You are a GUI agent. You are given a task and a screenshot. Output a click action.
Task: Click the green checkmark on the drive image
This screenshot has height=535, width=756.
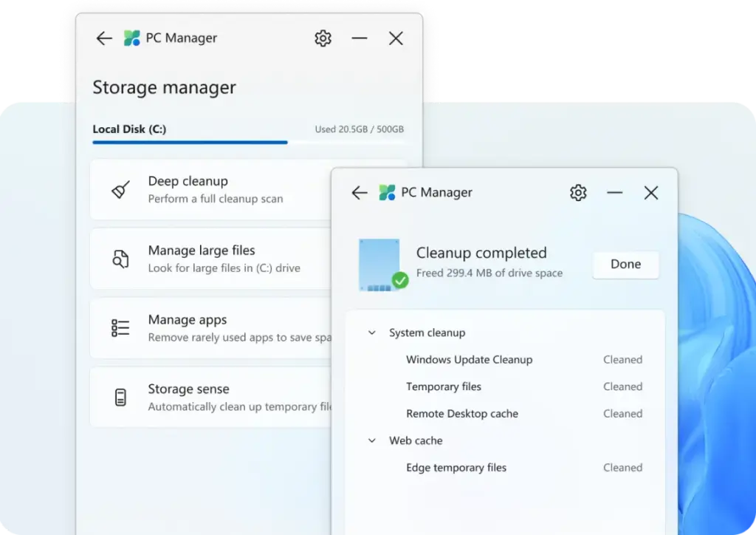point(402,281)
